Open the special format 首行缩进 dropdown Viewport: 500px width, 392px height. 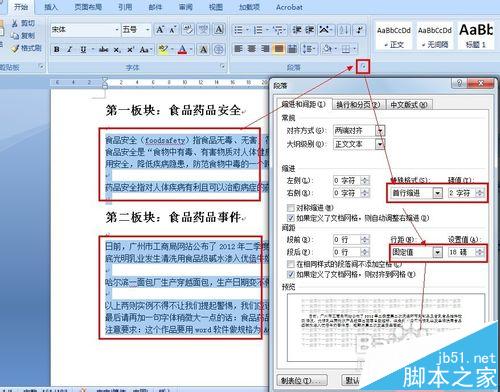click(x=437, y=193)
